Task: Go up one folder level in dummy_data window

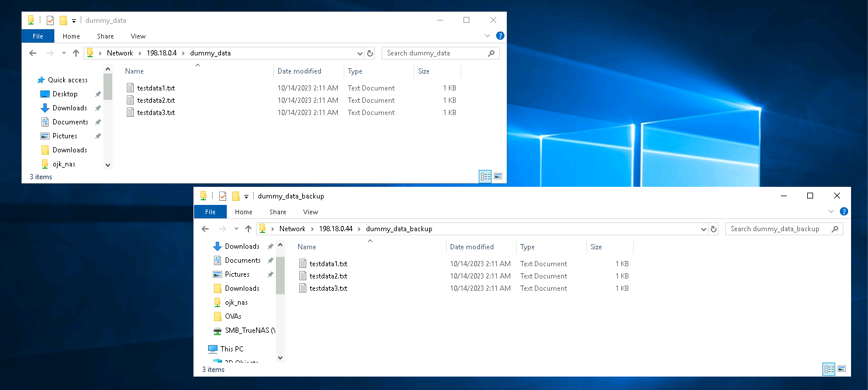Action: click(76, 53)
